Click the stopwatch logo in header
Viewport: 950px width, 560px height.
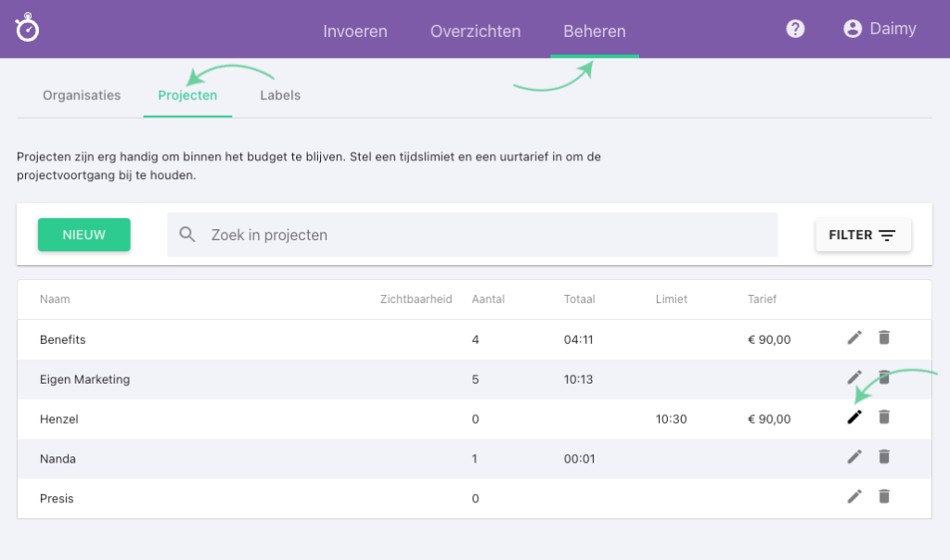point(28,28)
